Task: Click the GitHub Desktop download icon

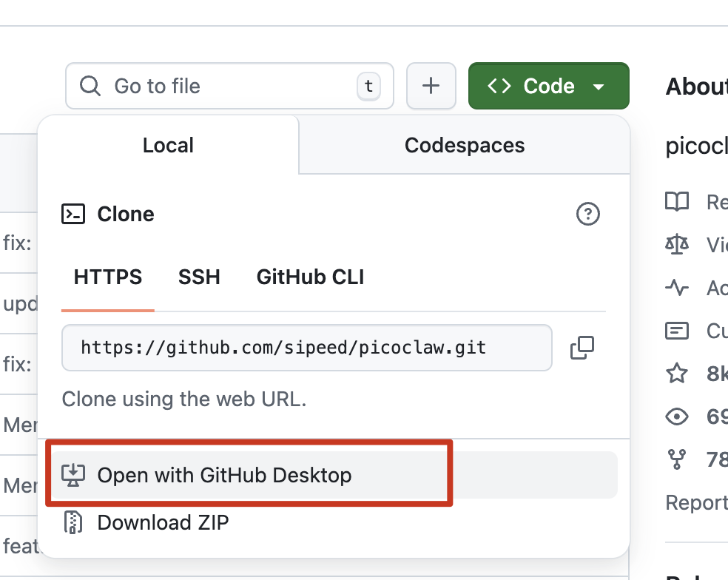Action: pos(73,475)
